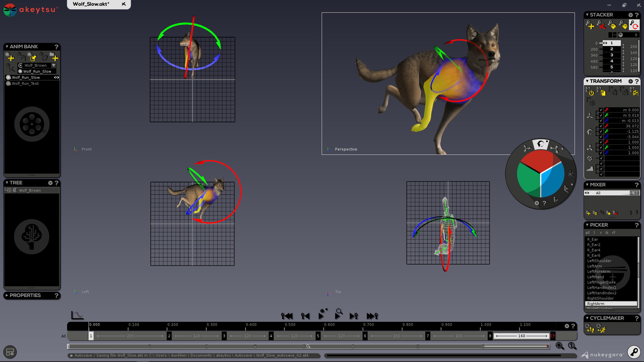644x362 pixels.
Task: Toggle the eye icon next to stack layer 1
Action: [605, 43]
